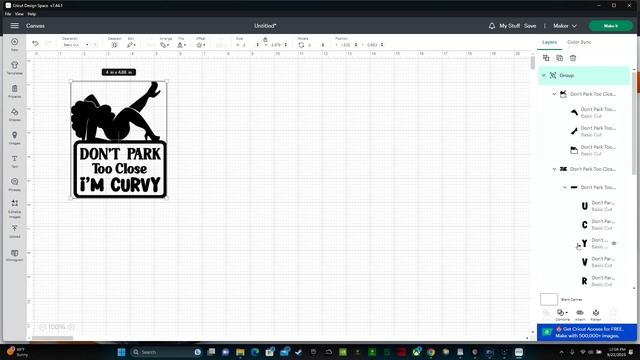The width and height of the screenshot is (640, 360).
Task: Hide the Y letter layer with eye icon
Action: (x=614, y=243)
